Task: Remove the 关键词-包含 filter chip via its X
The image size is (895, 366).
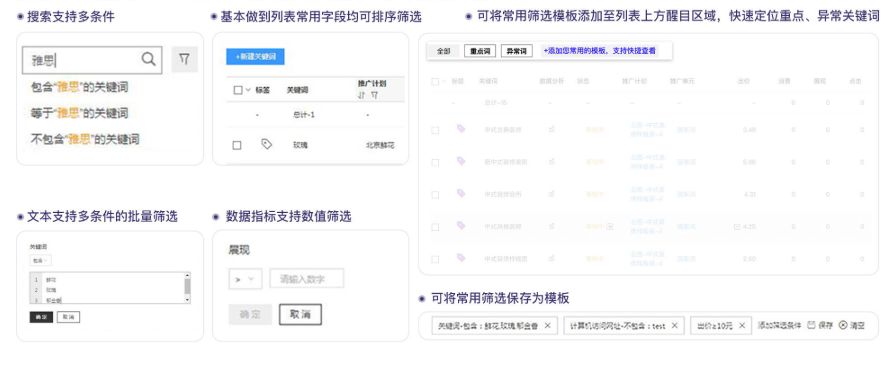Action: point(548,325)
